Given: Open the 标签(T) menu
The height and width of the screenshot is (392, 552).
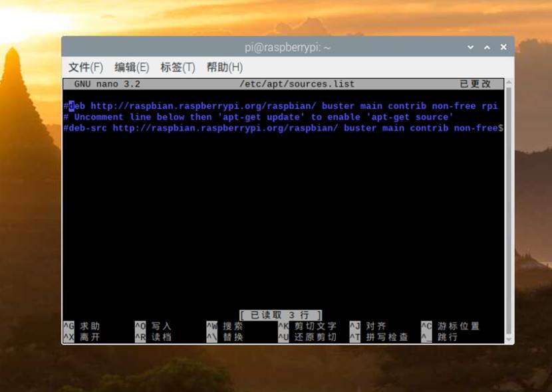Looking at the screenshot, I should tap(178, 67).
